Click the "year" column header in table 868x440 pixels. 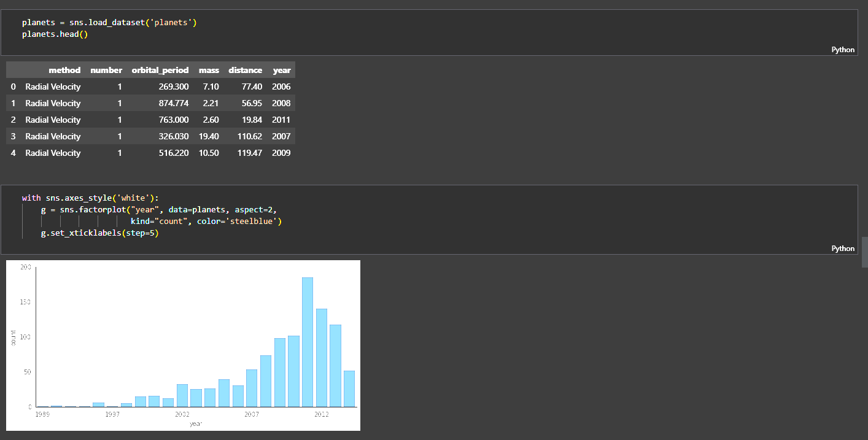coord(281,70)
